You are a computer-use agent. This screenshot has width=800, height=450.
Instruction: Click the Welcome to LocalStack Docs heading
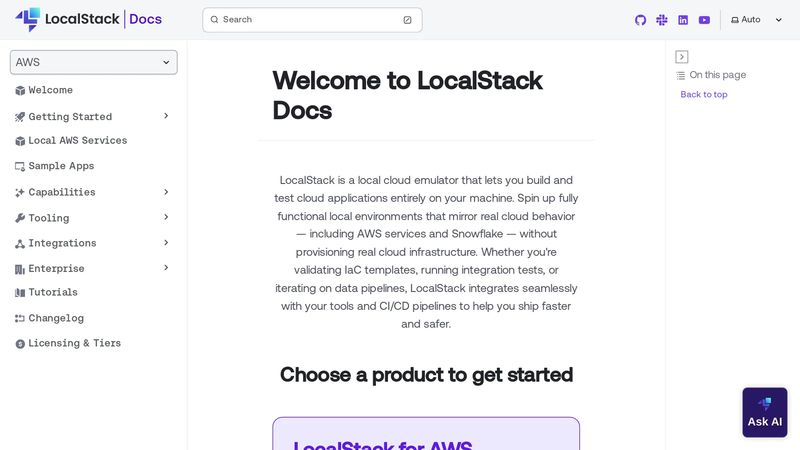point(407,95)
